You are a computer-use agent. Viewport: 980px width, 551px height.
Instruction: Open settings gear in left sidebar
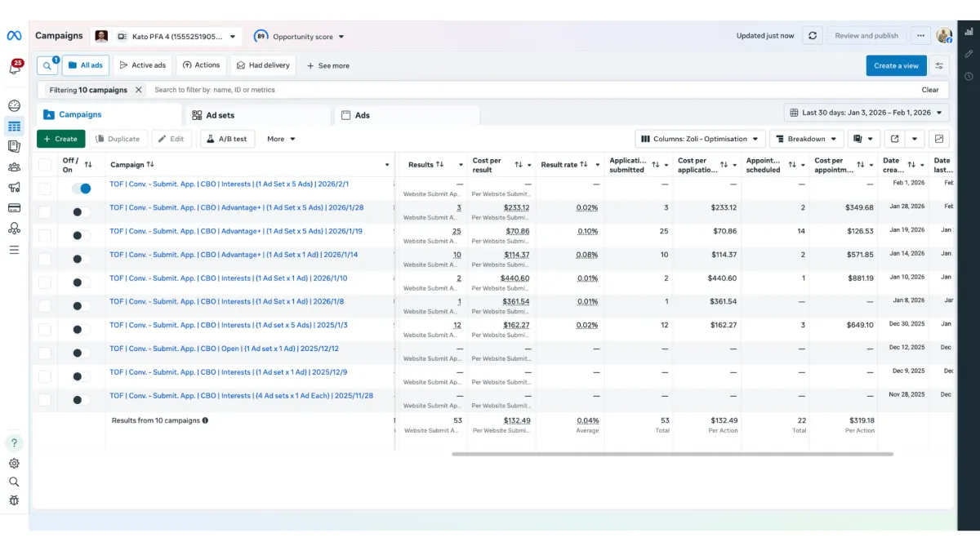point(14,463)
